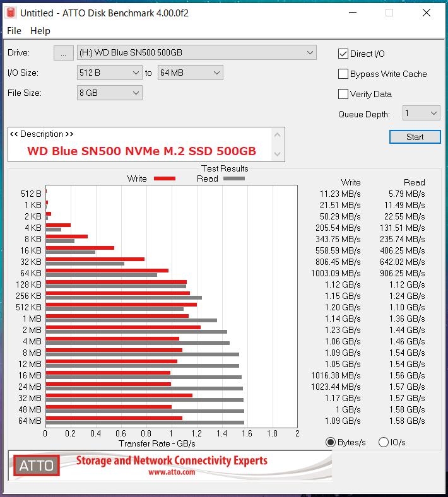The height and width of the screenshot is (497, 448).
Task: Click the Write column header
Action: pyautogui.click(x=351, y=182)
